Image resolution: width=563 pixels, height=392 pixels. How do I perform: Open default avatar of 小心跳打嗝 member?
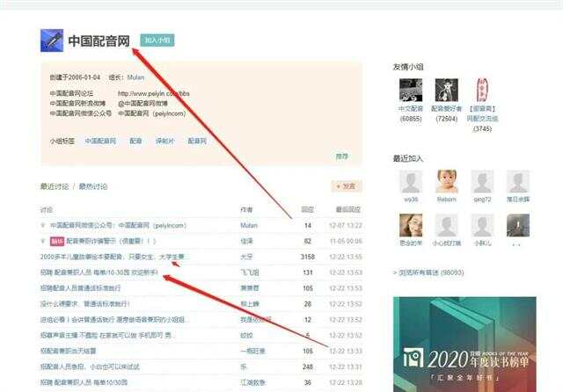[447, 225]
